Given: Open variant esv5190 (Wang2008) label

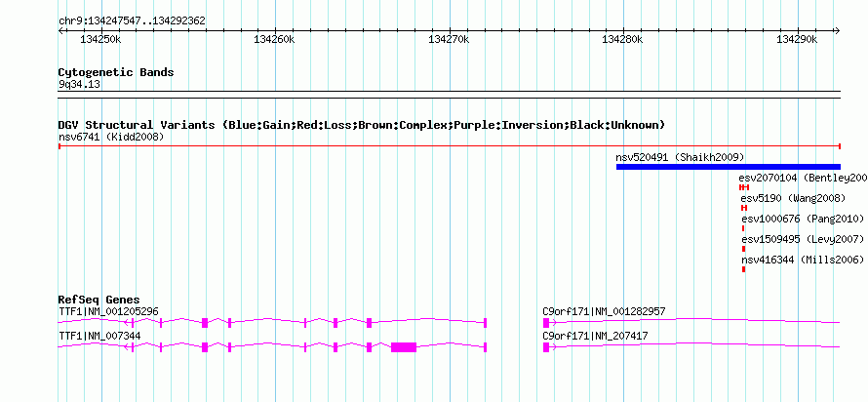Looking at the screenshot, I should pos(793,198).
